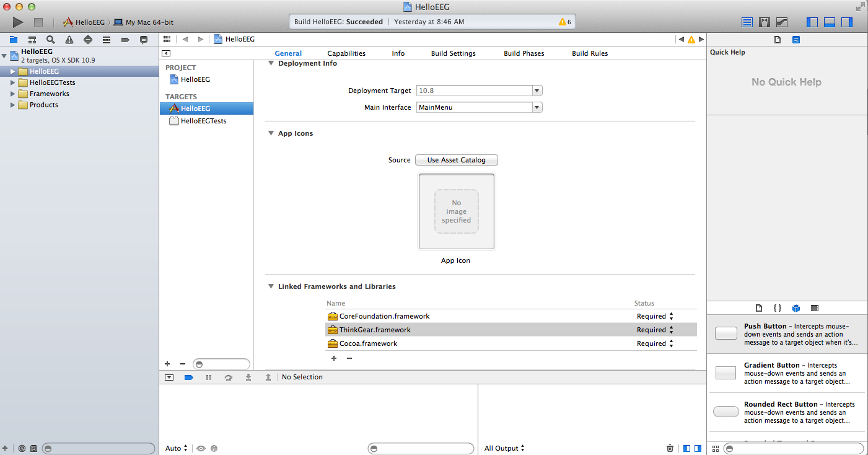
Task: Change Required status for ThinkGear.framework
Action: point(671,330)
